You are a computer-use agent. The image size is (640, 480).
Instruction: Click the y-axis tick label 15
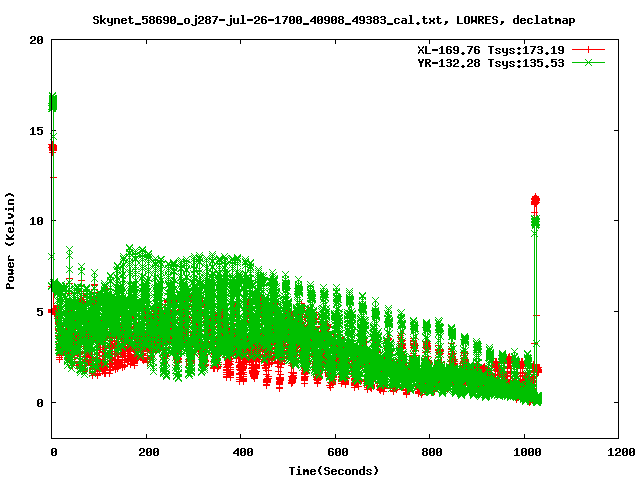point(36,131)
